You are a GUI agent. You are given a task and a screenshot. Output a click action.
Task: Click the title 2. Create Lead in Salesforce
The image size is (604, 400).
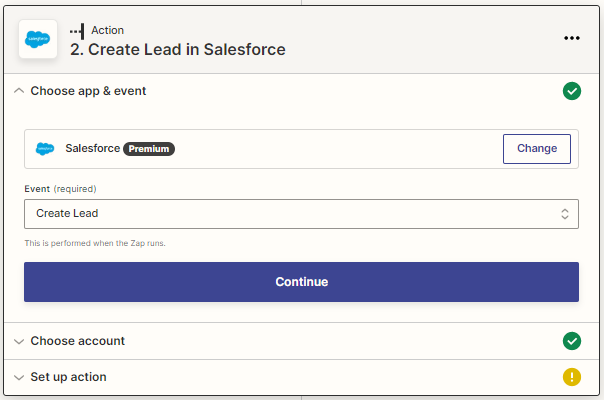178,49
